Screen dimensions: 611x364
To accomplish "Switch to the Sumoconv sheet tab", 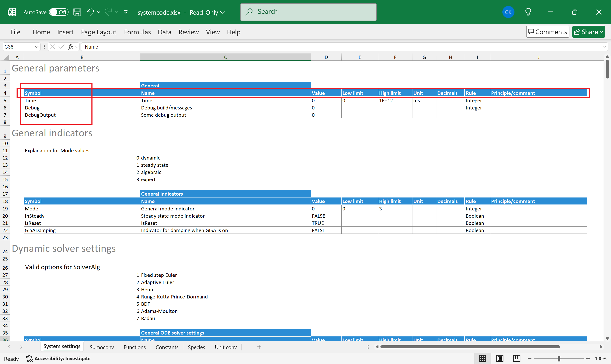I will pos(102,347).
